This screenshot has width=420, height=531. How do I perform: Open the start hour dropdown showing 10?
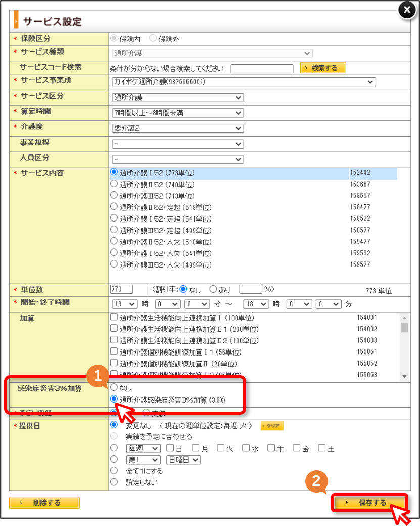pyautogui.click(x=124, y=304)
